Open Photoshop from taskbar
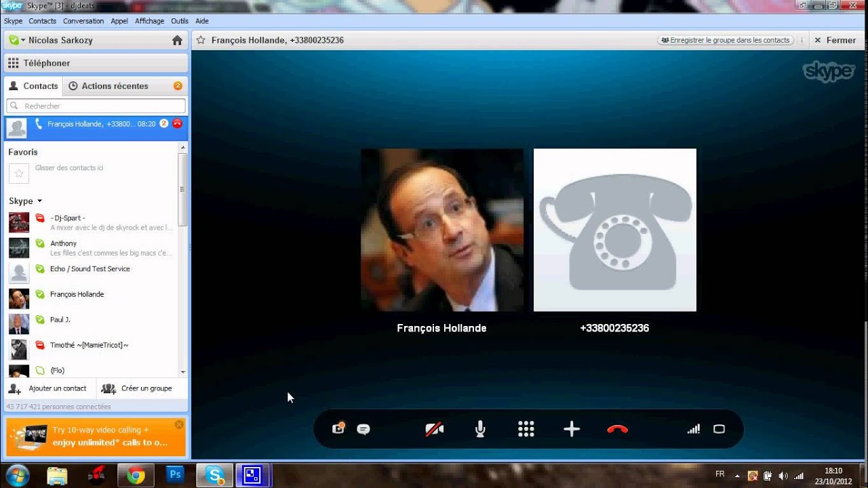 click(175, 475)
